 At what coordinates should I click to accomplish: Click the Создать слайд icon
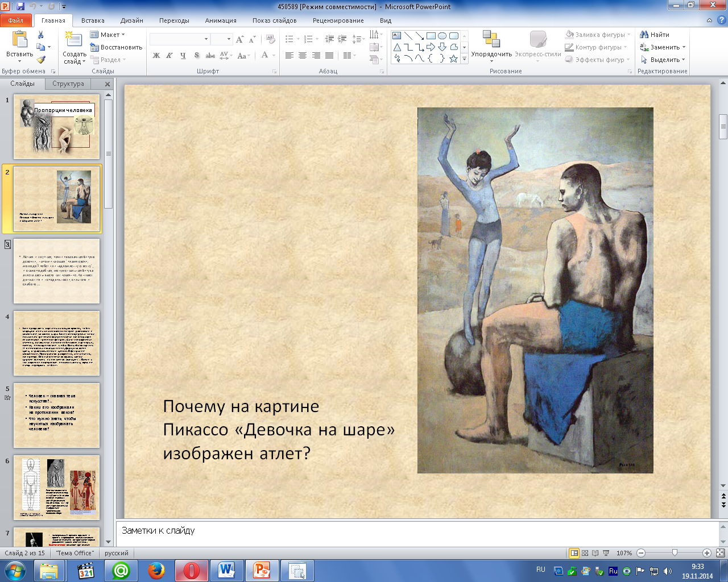(73, 39)
